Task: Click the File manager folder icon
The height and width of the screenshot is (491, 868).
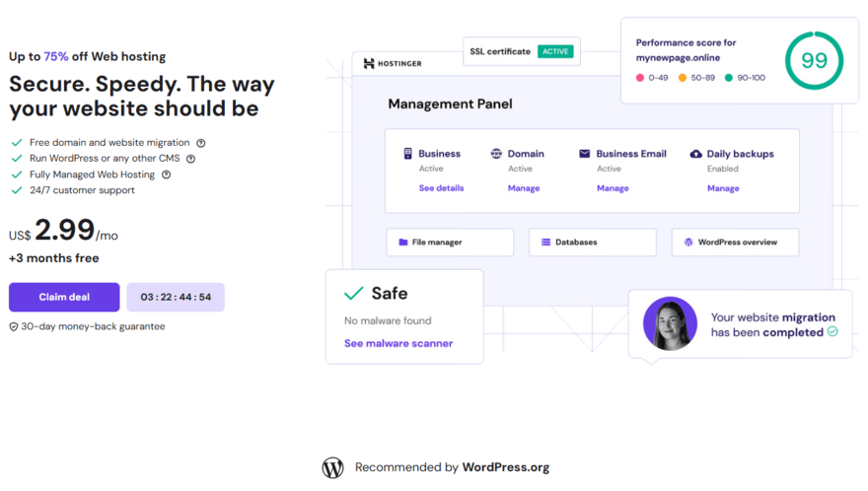Action: [x=403, y=242]
